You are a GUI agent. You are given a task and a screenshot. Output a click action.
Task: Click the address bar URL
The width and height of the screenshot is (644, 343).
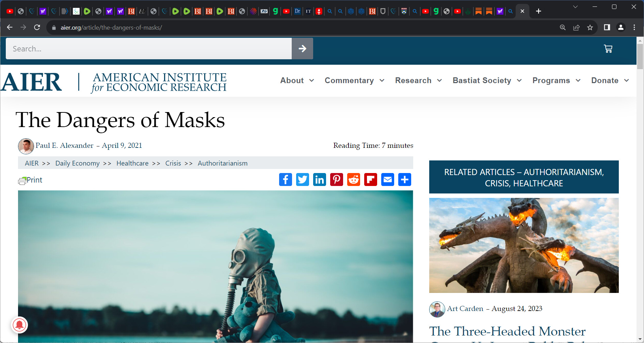pos(111,28)
